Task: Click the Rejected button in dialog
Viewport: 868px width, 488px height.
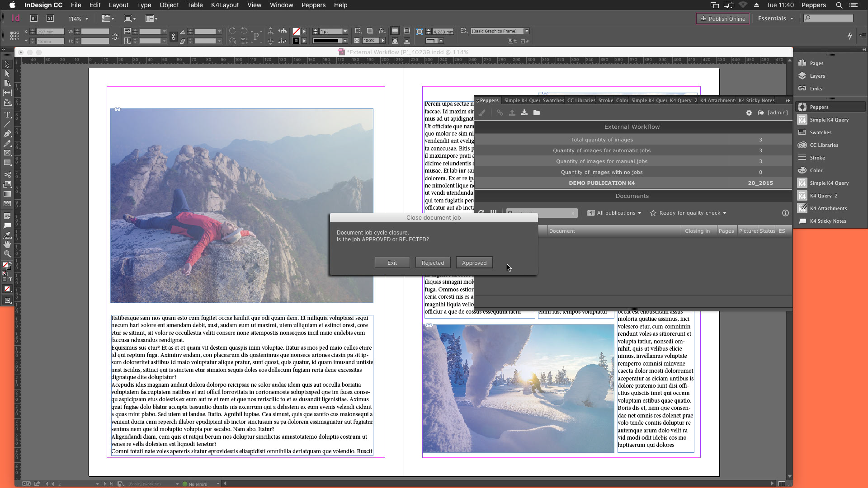Action: (433, 263)
